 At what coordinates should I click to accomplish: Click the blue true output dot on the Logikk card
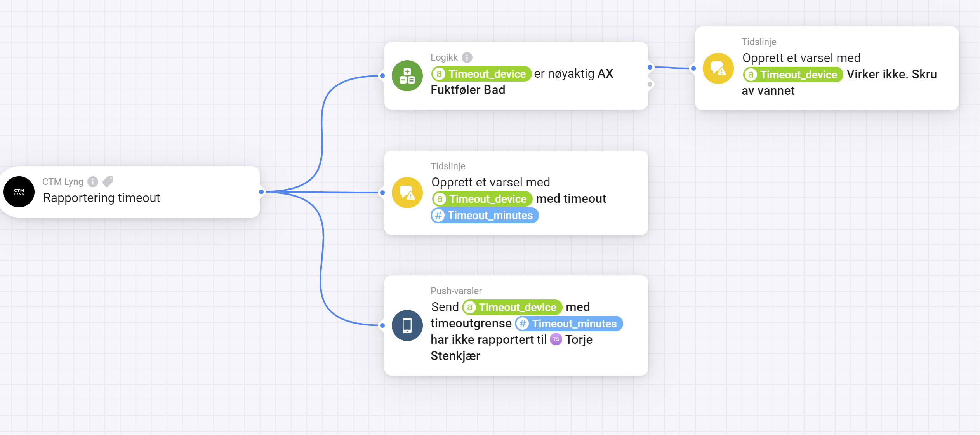(650, 67)
